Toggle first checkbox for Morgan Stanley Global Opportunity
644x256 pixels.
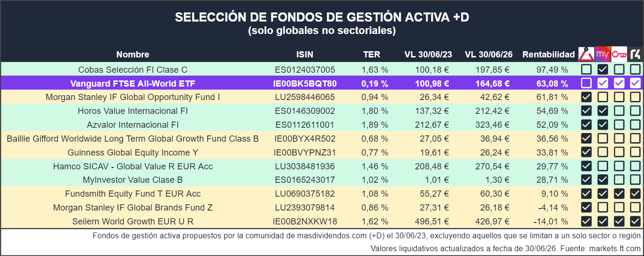(587, 97)
